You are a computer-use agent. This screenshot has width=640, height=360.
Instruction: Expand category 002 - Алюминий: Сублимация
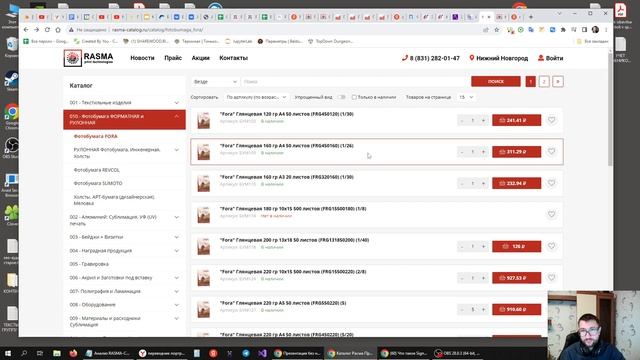tap(176, 217)
